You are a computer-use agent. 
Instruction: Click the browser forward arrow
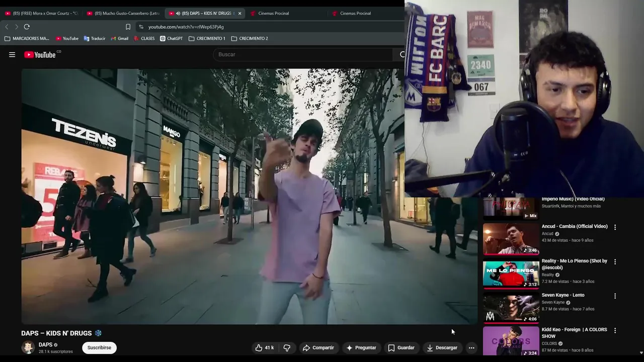click(16, 27)
